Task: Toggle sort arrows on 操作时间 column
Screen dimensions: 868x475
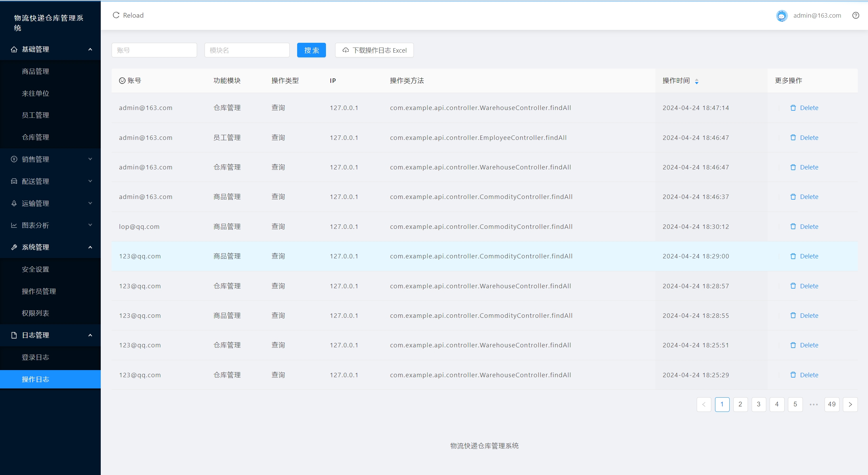Action: point(696,81)
